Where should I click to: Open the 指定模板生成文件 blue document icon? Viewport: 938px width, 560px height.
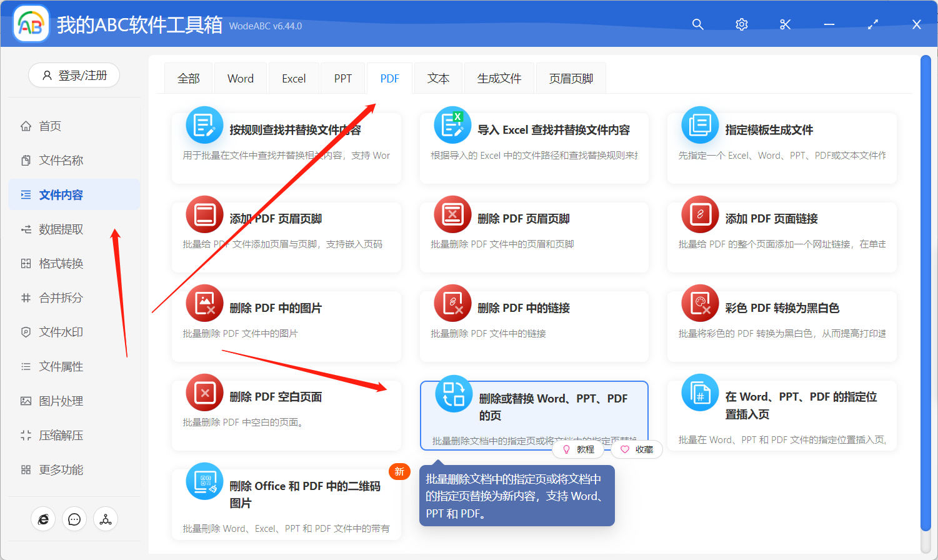tap(700, 124)
